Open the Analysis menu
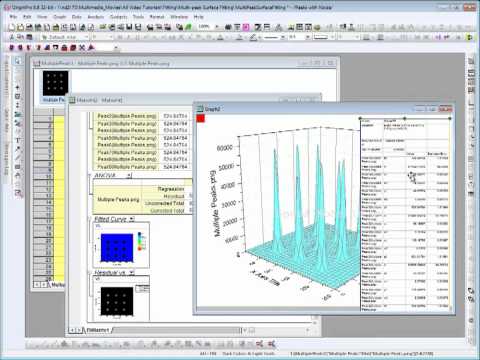 (96, 17)
